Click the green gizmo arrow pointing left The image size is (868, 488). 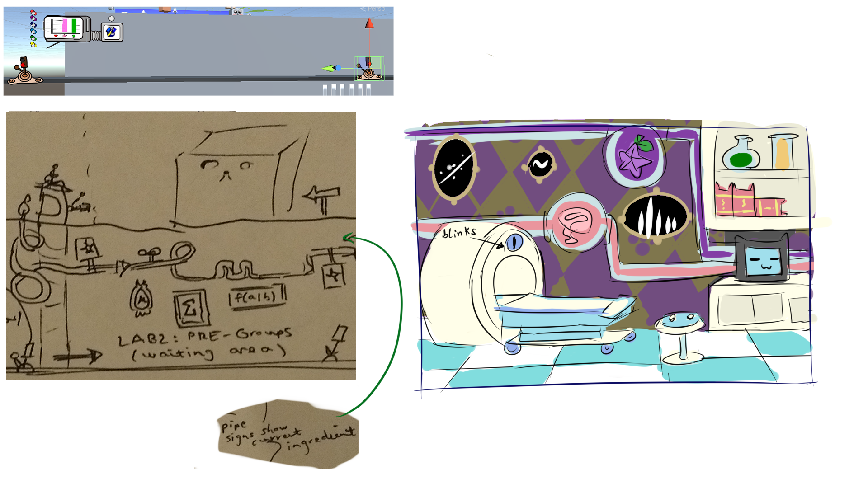(x=328, y=69)
